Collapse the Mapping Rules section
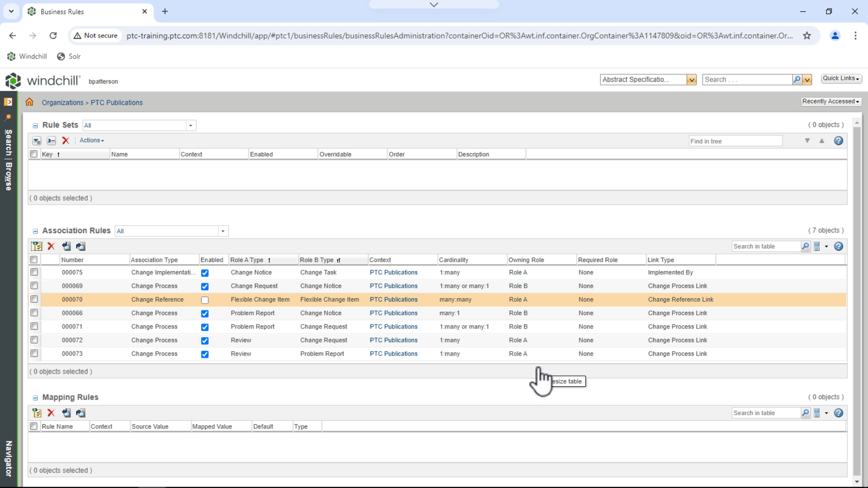 (35, 398)
